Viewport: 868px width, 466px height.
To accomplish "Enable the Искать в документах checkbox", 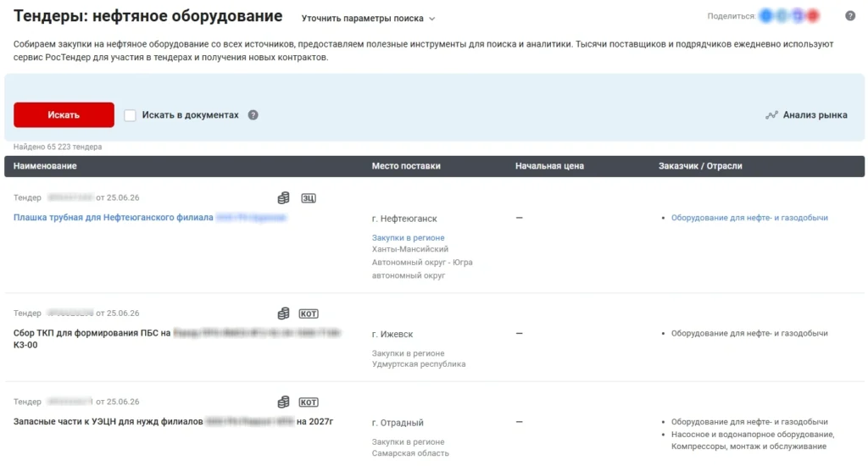I will pos(130,115).
